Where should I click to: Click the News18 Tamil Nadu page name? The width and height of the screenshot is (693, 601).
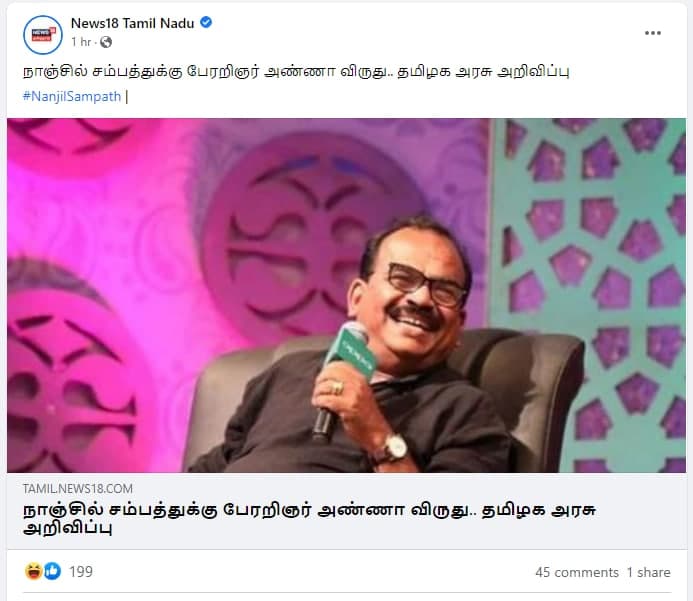[x=132, y=23]
